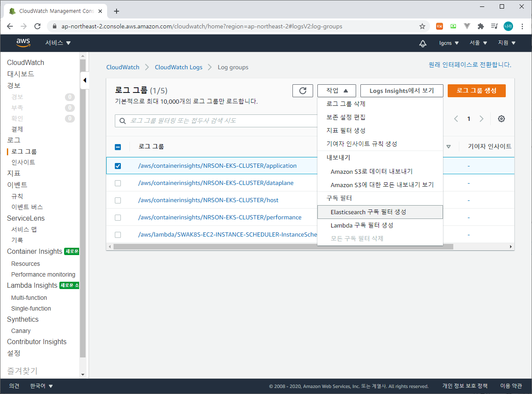The image size is (532, 394).
Task: Open the dataplane log group link
Action: coord(216,183)
